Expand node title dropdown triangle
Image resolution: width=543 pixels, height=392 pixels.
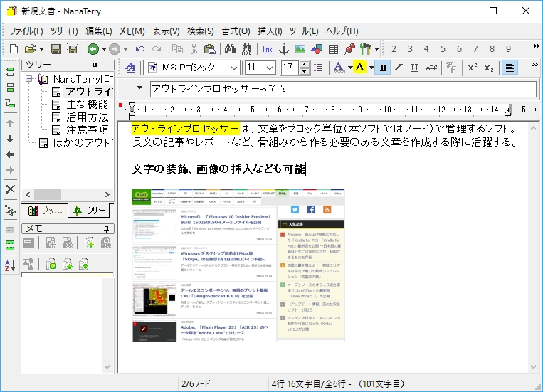tap(139, 88)
